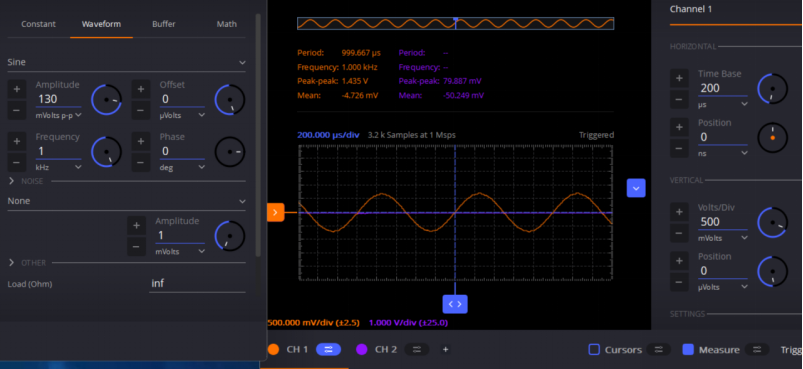Open the Math tab
This screenshot has height=369, width=803.
pos(227,24)
